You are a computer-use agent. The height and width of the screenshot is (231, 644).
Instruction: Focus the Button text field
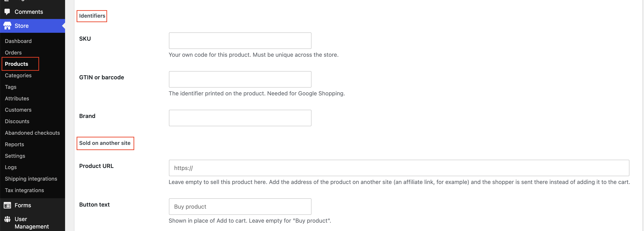pos(240,207)
